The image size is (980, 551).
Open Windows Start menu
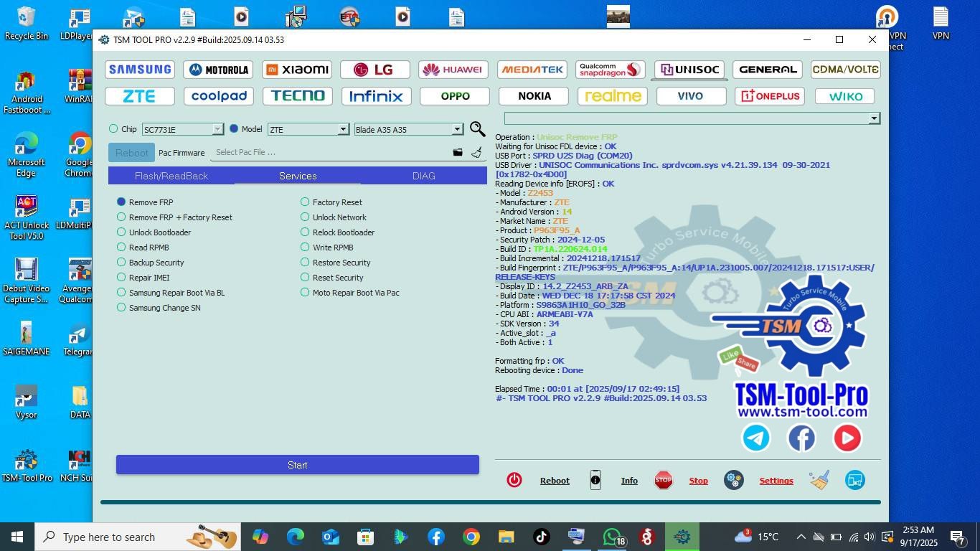[17, 537]
